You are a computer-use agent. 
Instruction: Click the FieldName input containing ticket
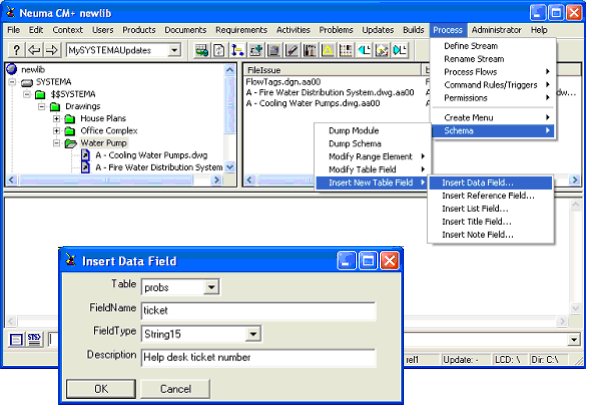(x=259, y=311)
